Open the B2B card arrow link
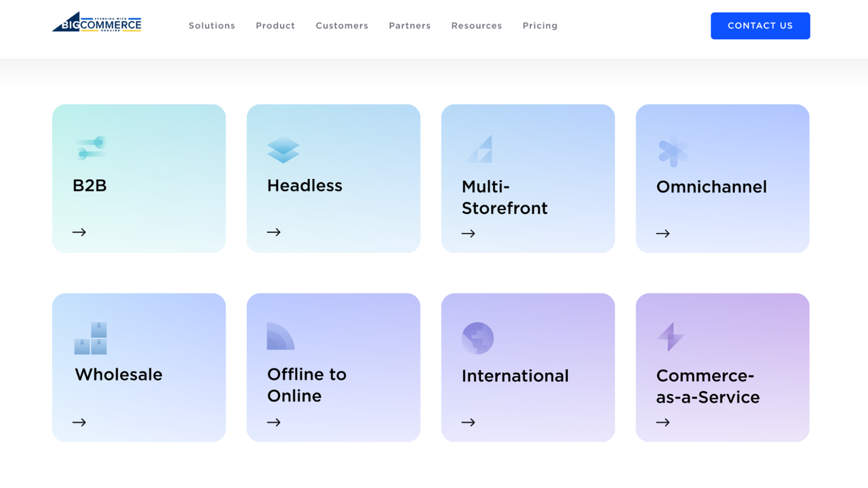The height and width of the screenshot is (488, 868). [x=79, y=232]
